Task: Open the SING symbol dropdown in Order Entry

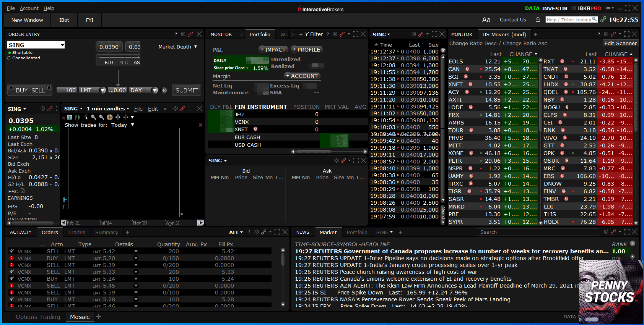Action: click(x=62, y=45)
